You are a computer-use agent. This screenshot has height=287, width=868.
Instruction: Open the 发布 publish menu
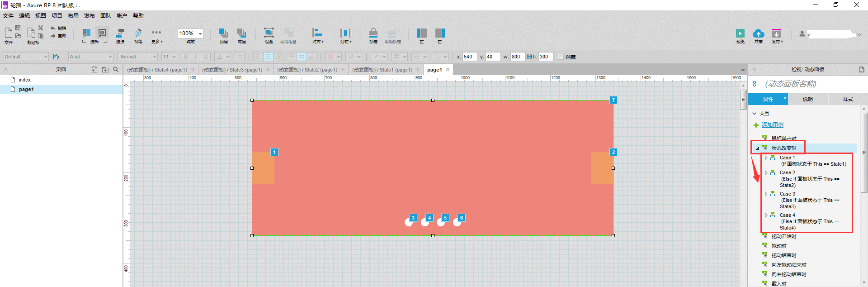pos(777,36)
